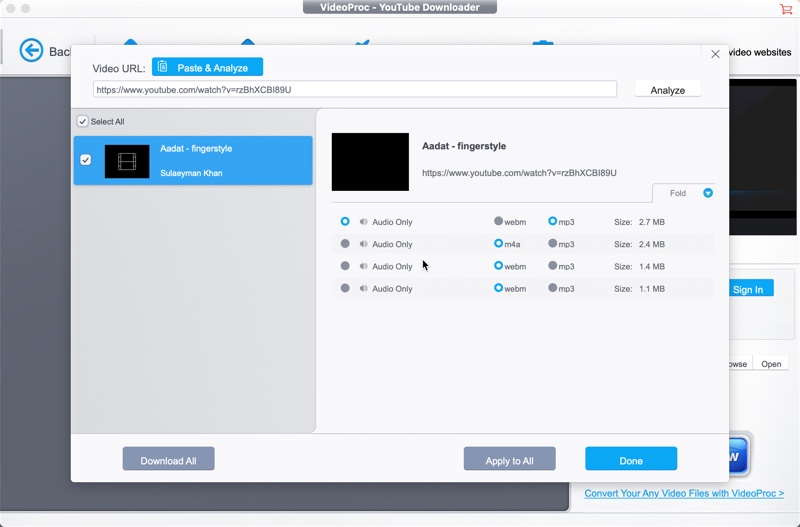Choose webm format in 1.4 MB row
This screenshot has width=800, height=527.
[498, 265]
